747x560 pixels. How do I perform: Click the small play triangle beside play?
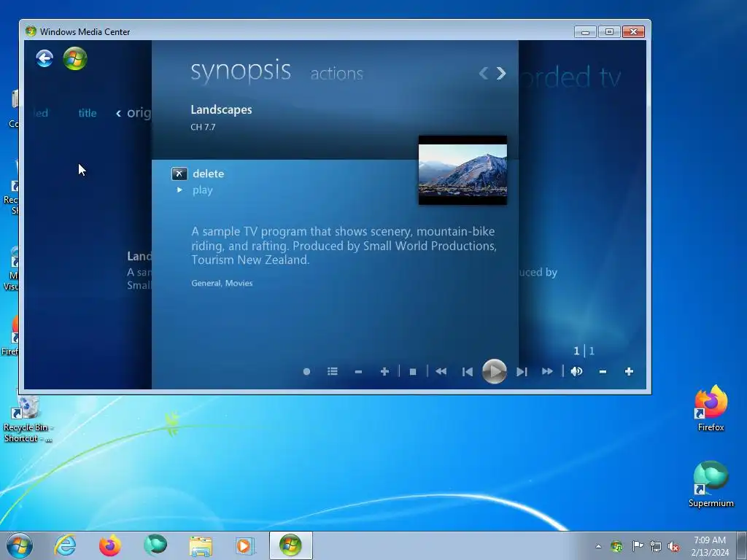coord(179,190)
